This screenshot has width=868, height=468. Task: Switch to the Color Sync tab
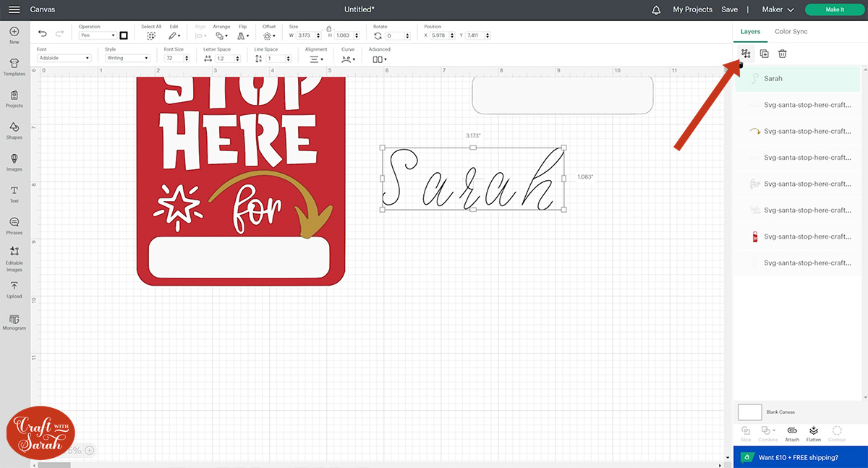(x=791, y=32)
